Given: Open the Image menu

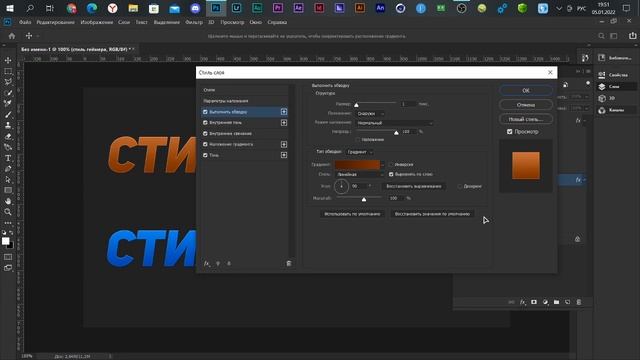Looking at the screenshot, I should (x=97, y=22).
